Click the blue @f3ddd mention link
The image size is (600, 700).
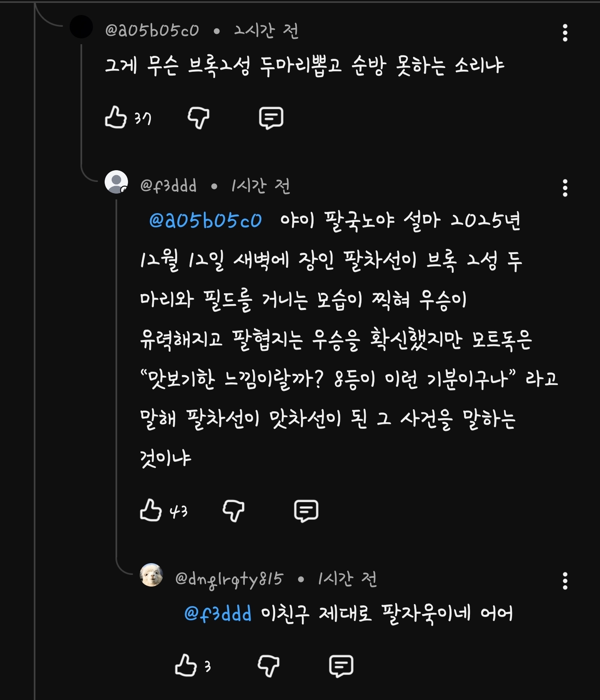pos(218,614)
